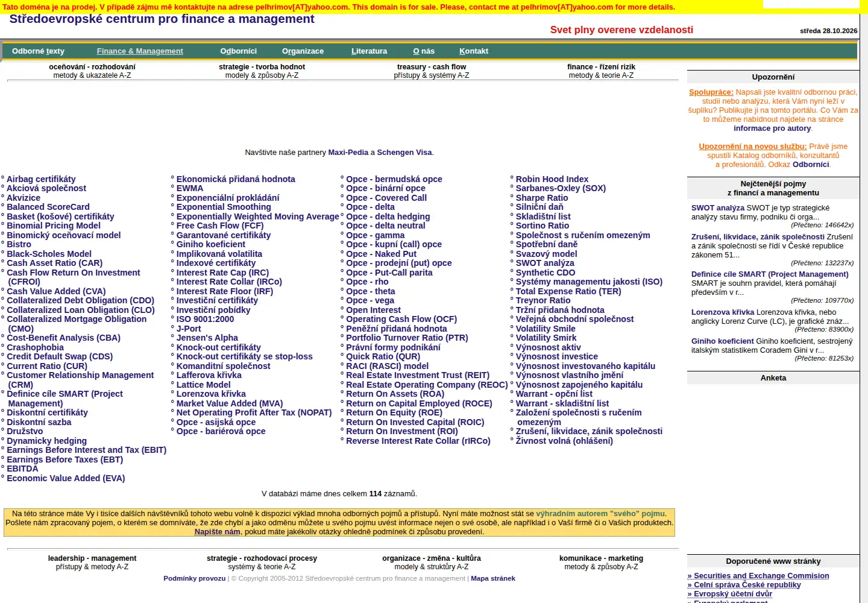Open the Opce - Covered Call entry
Image resolution: width=868 pixels, height=603 pixels.
click(386, 198)
